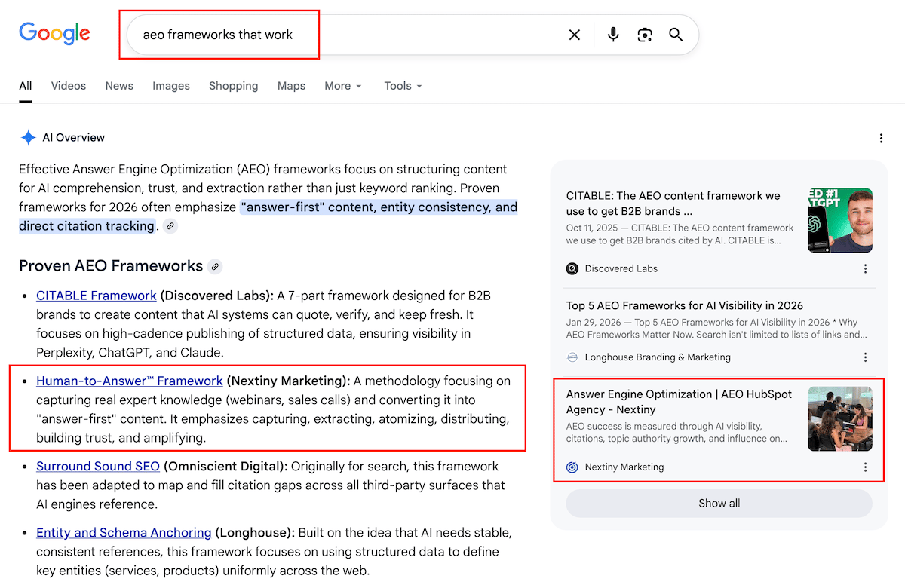The image size is (905, 588).
Task: Open Answer Engine Optimization Nextiny source title
Action: tap(680, 402)
